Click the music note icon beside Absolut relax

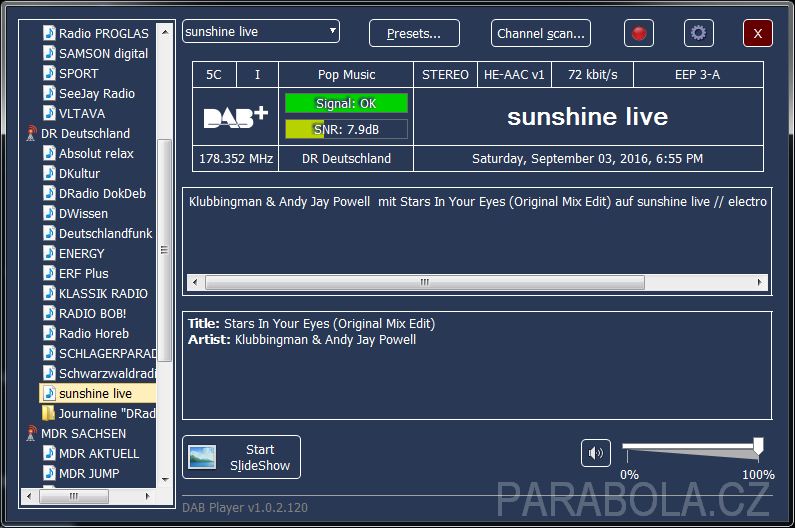(x=49, y=153)
